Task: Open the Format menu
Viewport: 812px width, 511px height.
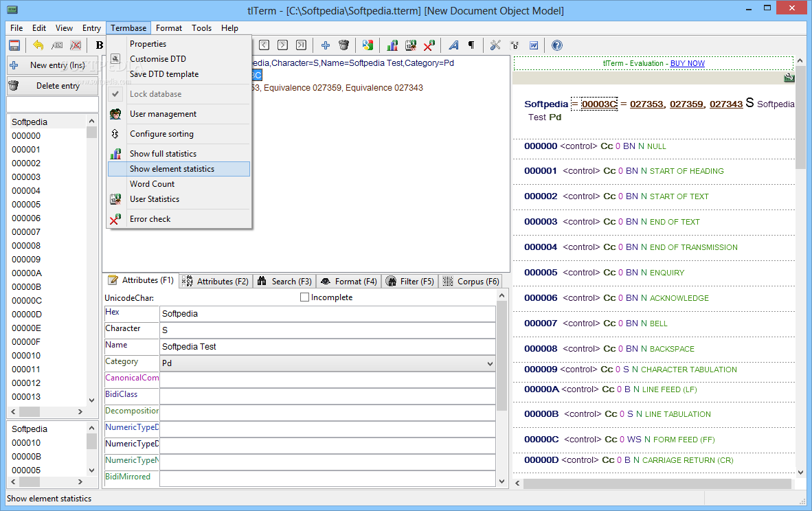Action: 169,28
